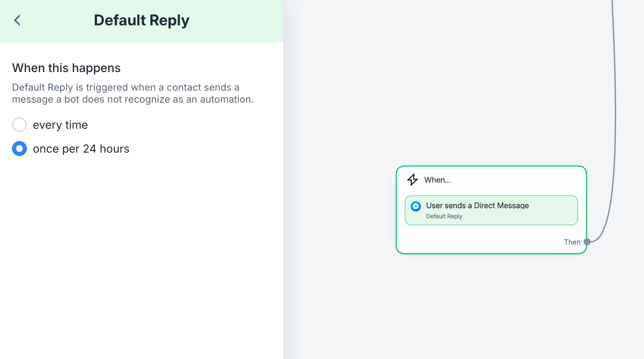Click the "Default Reply" panel title
The width and height of the screenshot is (644, 359).
[x=141, y=20]
